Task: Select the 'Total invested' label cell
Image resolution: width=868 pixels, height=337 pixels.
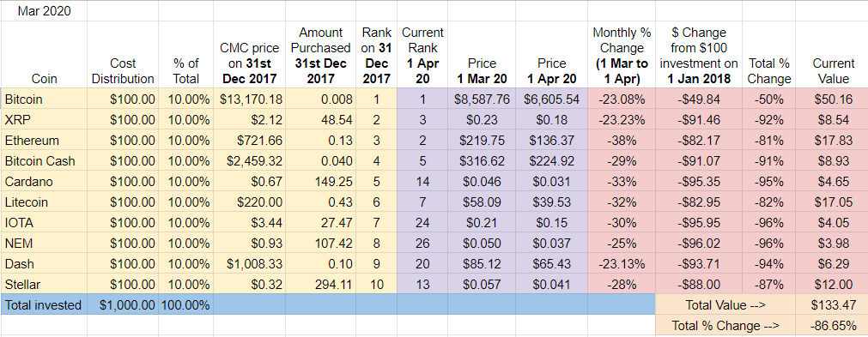Action: [x=44, y=305]
